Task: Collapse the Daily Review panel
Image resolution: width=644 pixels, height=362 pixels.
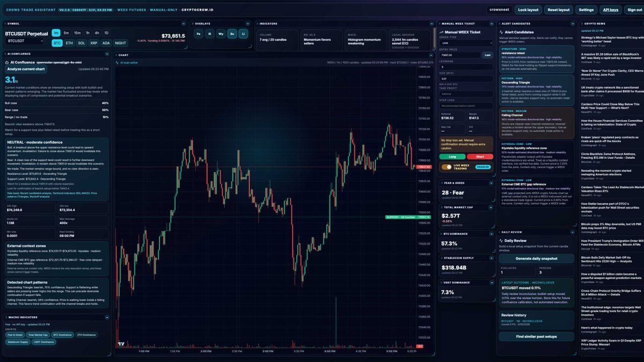Action: [573, 232]
